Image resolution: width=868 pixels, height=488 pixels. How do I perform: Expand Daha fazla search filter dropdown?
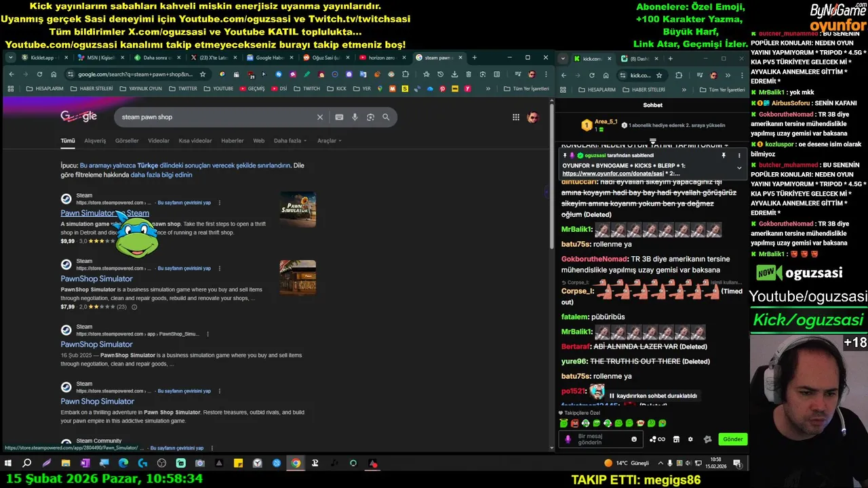point(290,141)
